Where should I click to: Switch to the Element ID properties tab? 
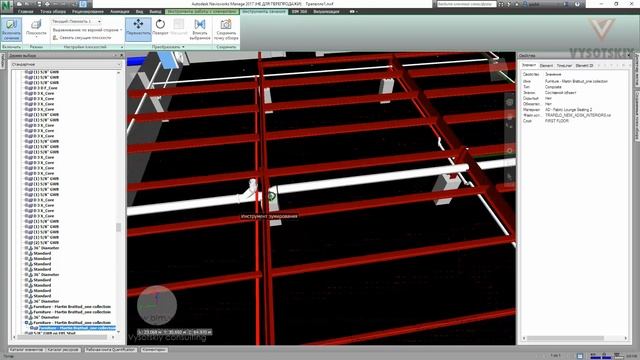click(584, 65)
